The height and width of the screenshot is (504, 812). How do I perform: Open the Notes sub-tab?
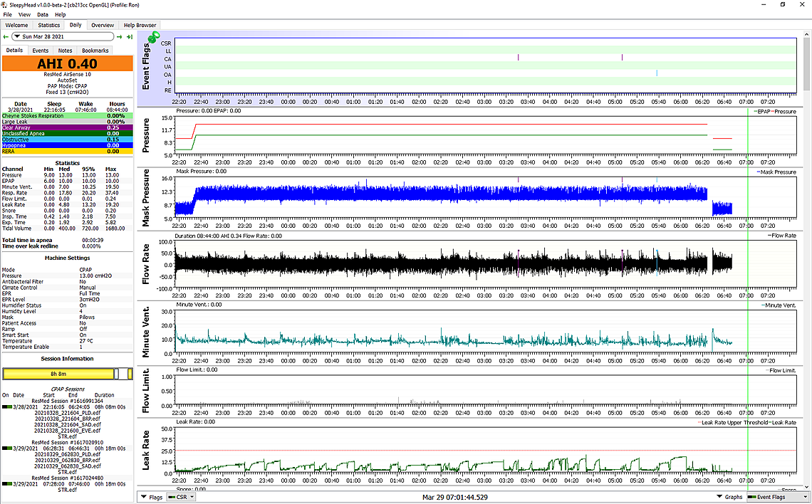click(x=66, y=51)
